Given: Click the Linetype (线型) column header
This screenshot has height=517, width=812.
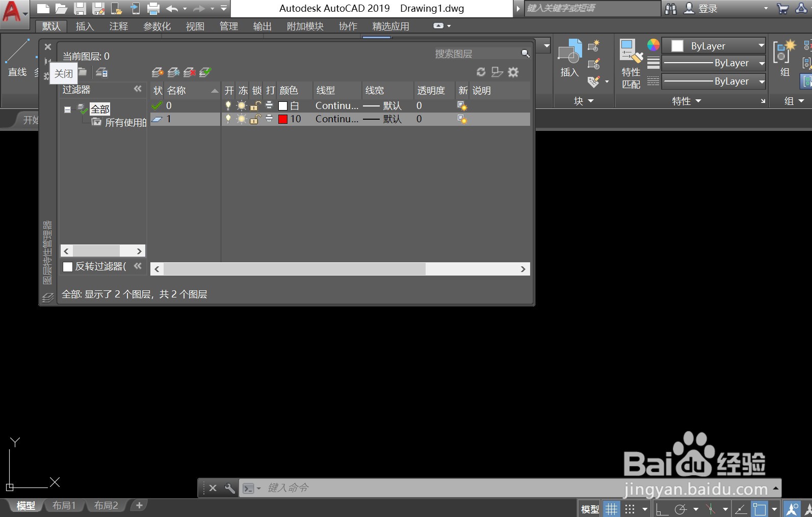Looking at the screenshot, I should click(337, 91).
